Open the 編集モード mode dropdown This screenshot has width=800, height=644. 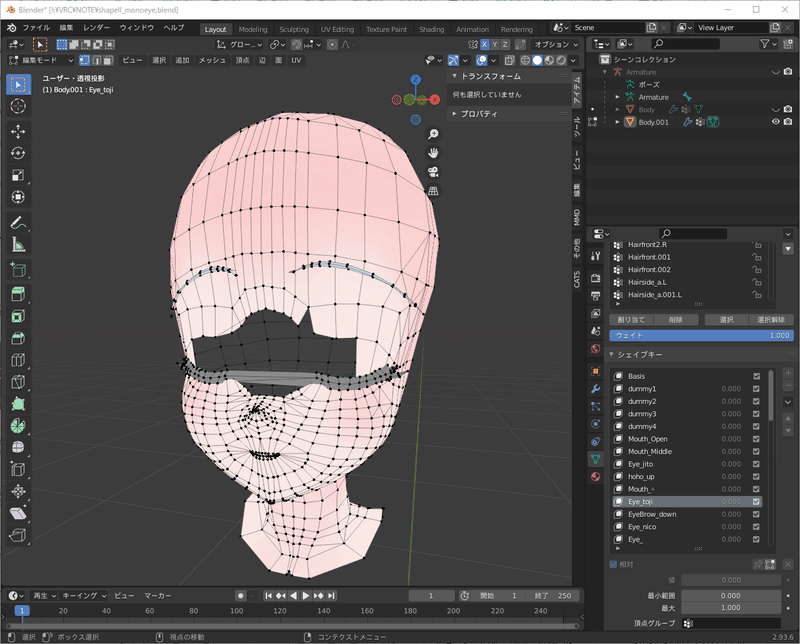click(41, 60)
